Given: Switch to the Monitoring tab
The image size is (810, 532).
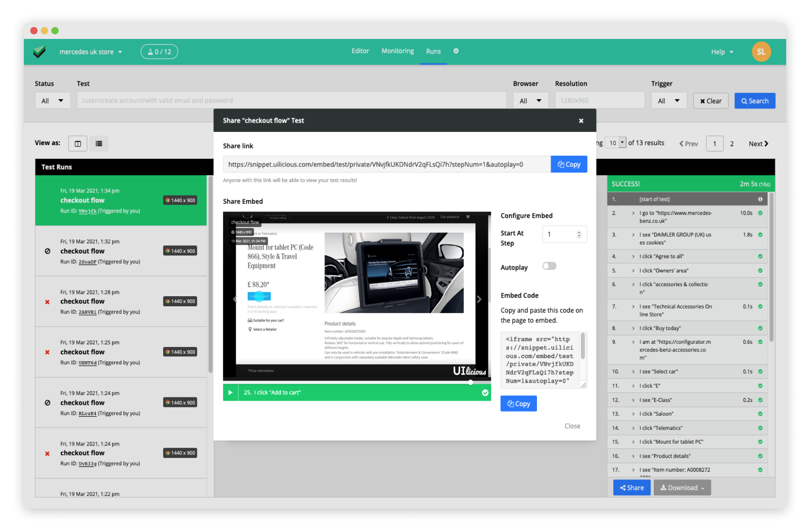Looking at the screenshot, I should point(397,51).
